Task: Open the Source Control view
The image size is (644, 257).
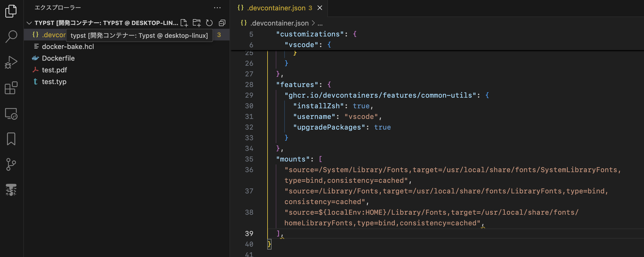Action: coord(11,164)
